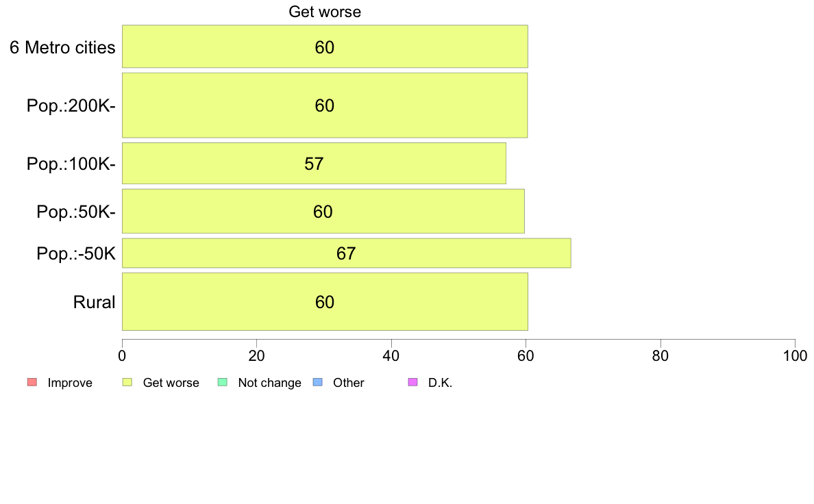Click the Rural axis label
Image resolution: width=814 pixels, height=504 pixels.
click(94, 302)
